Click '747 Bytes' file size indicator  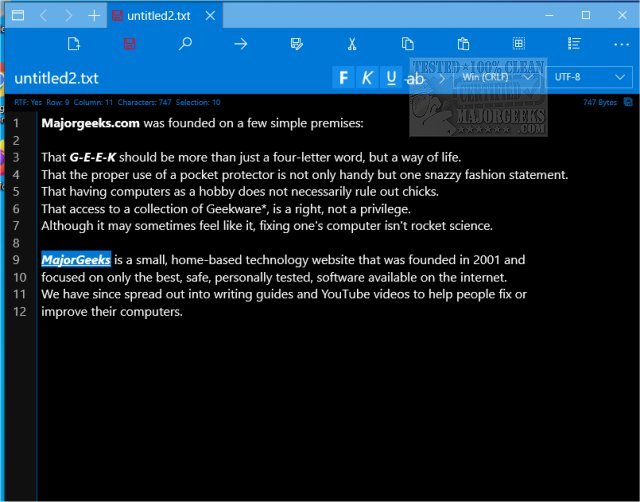click(600, 102)
